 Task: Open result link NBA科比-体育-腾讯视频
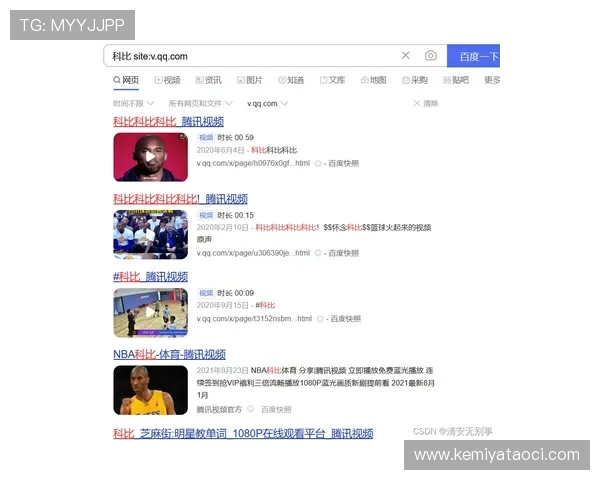tap(169, 354)
